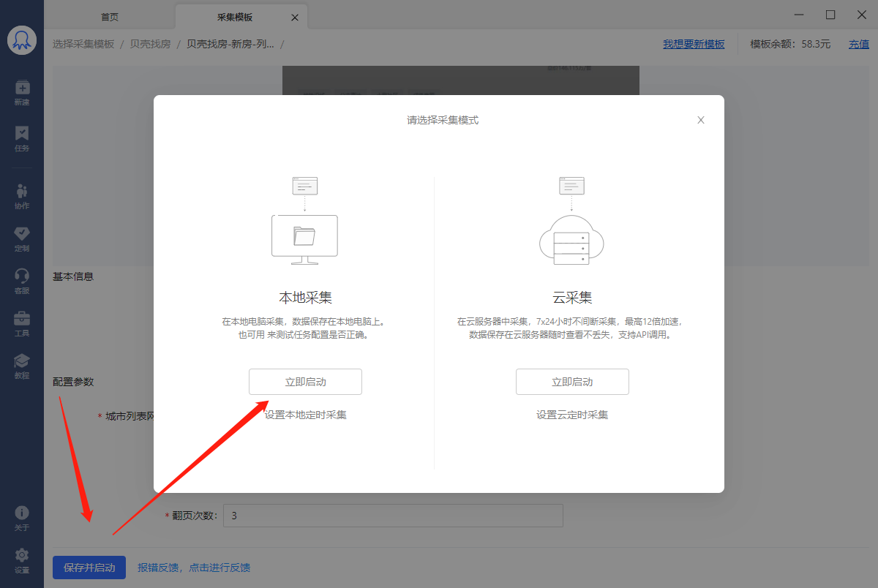Open the 任务 sidebar icon
Screen dimensions: 878x588
(22, 139)
